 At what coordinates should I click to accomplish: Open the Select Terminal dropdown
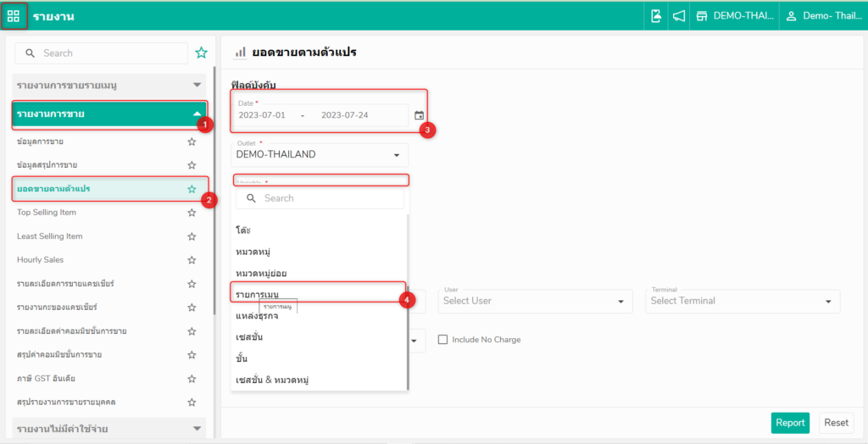(743, 301)
